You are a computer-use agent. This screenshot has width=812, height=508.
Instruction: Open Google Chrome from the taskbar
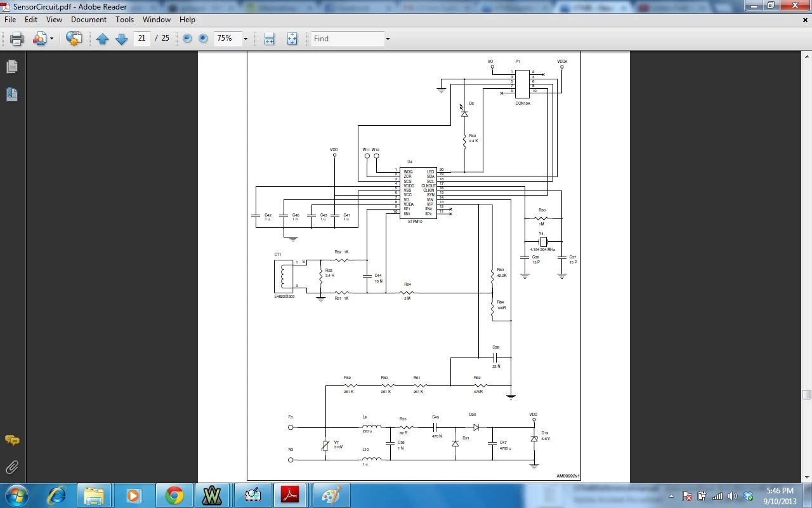pyautogui.click(x=174, y=495)
